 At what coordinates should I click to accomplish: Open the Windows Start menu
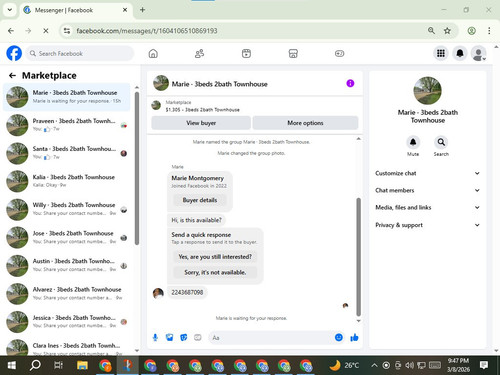click(x=12, y=365)
